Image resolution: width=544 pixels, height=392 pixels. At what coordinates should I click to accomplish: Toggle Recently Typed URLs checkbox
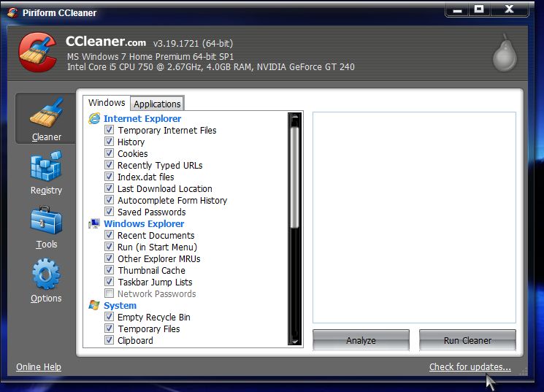coord(109,165)
